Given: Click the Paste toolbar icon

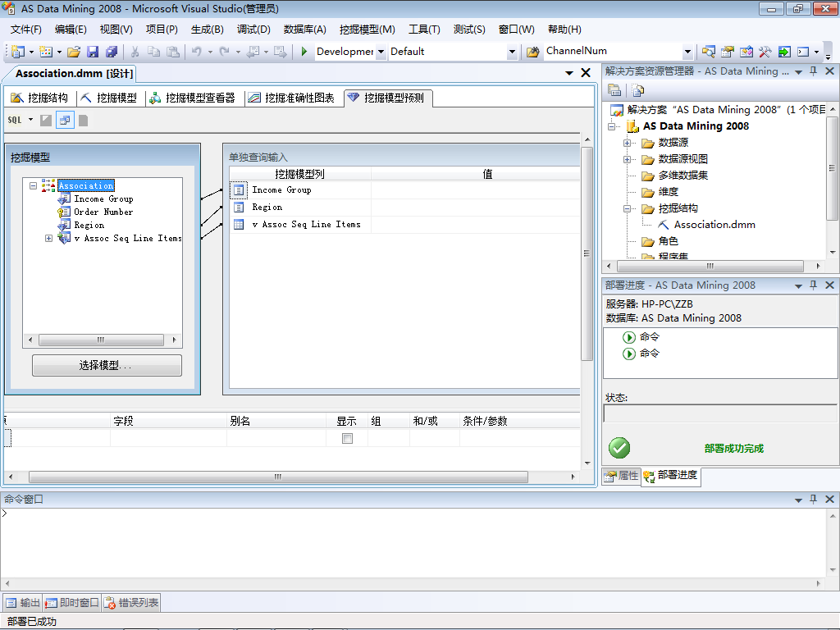Looking at the screenshot, I should [x=173, y=52].
